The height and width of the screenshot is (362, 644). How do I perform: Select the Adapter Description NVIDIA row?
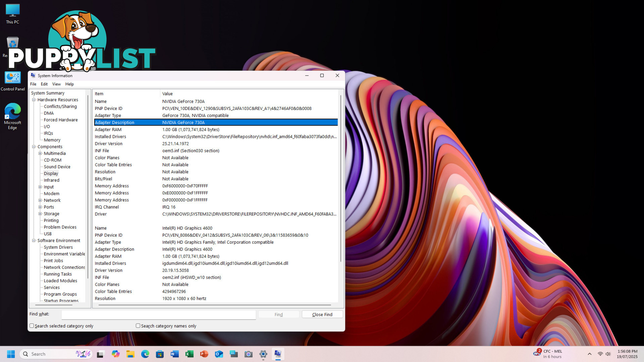pyautogui.click(x=216, y=122)
